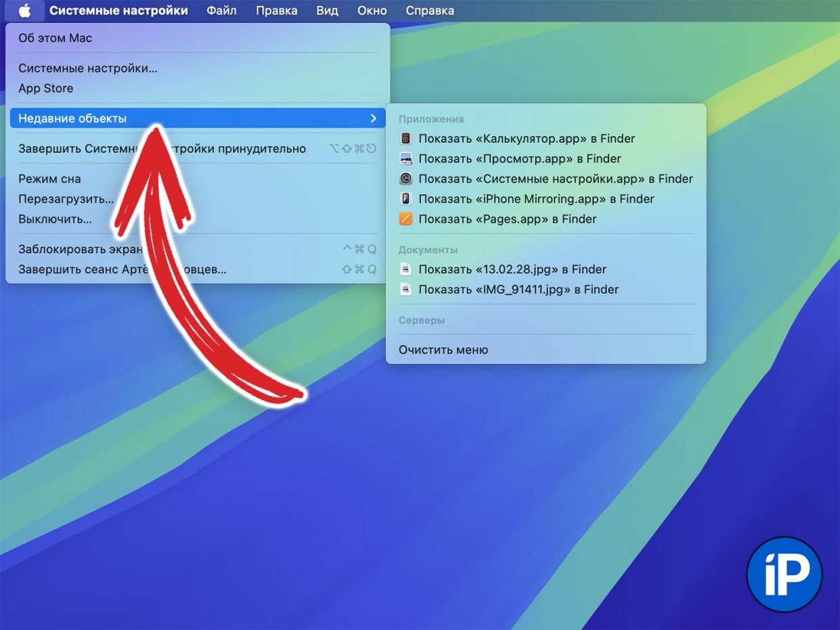Click the 13.02.28.jpg document icon
This screenshot has height=630, width=840.
pos(405,269)
